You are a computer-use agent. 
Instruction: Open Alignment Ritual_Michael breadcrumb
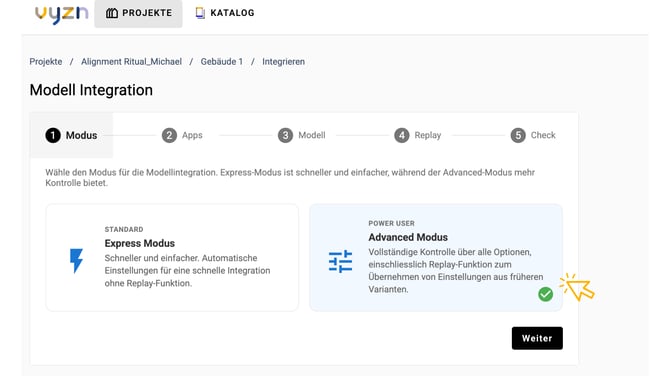click(x=132, y=62)
